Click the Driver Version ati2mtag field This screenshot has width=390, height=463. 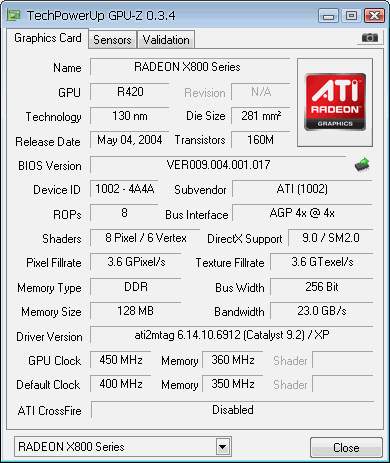point(232,335)
